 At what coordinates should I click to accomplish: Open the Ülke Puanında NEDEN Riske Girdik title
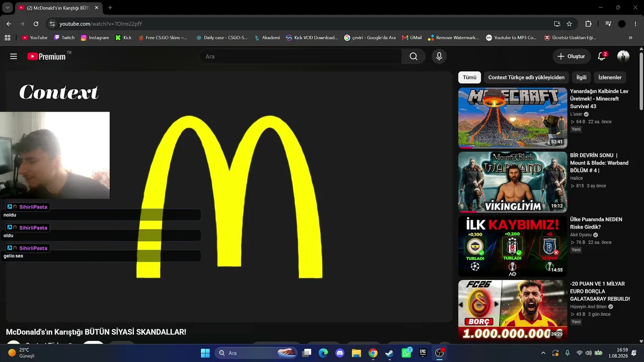click(596, 223)
